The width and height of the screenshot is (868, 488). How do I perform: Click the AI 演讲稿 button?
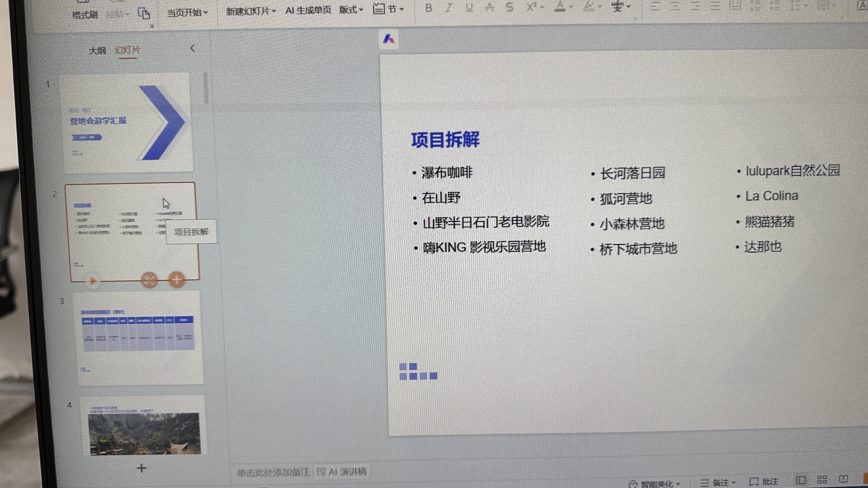(x=341, y=472)
